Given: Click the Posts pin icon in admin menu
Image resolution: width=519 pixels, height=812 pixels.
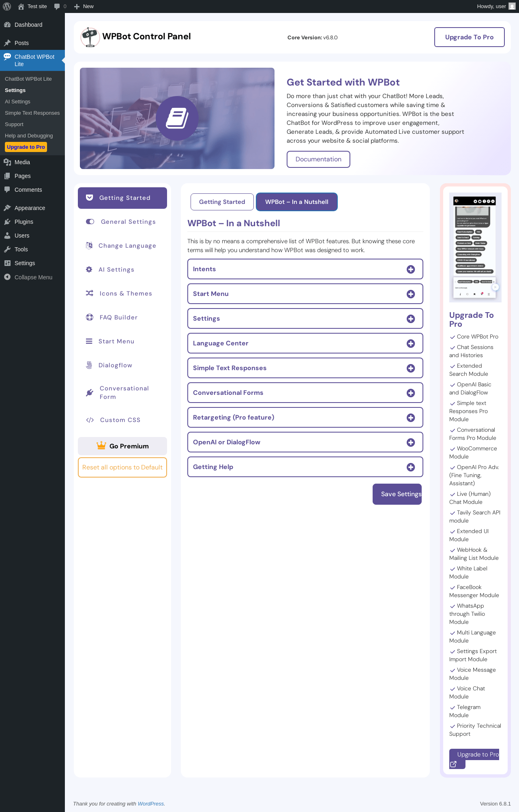Looking at the screenshot, I should (x=7, y=43).
